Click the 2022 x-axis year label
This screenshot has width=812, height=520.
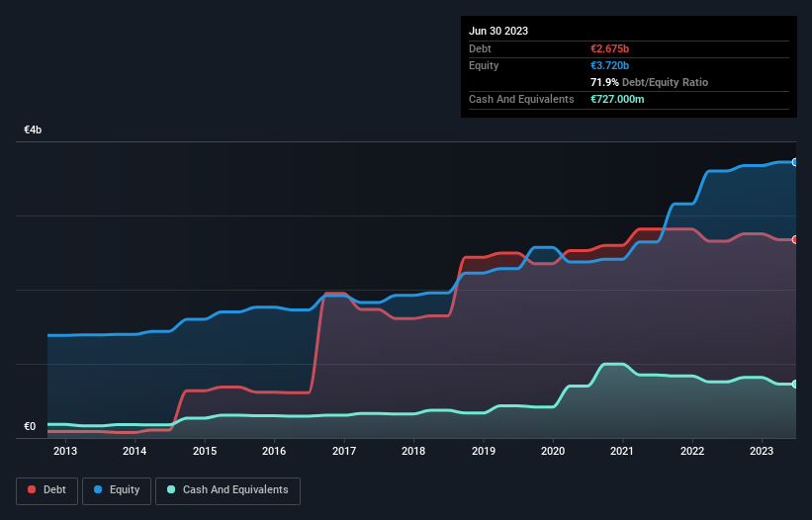(x=692, y=451)
